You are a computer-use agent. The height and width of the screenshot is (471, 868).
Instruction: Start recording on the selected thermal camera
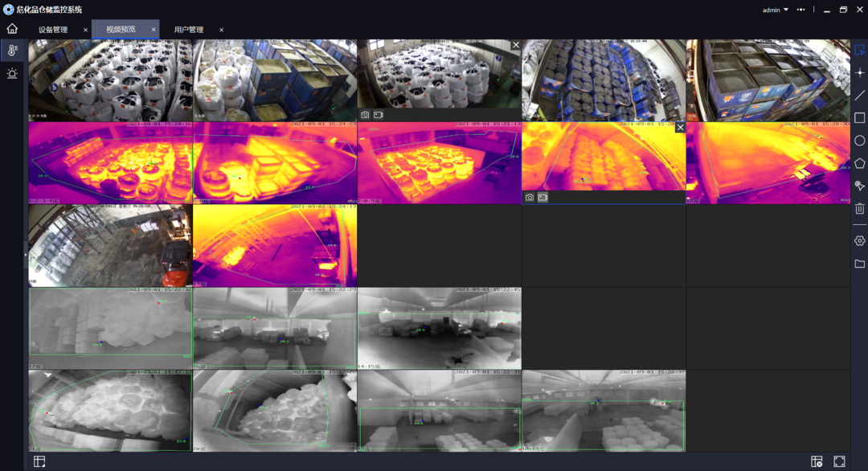pos(543,196)
